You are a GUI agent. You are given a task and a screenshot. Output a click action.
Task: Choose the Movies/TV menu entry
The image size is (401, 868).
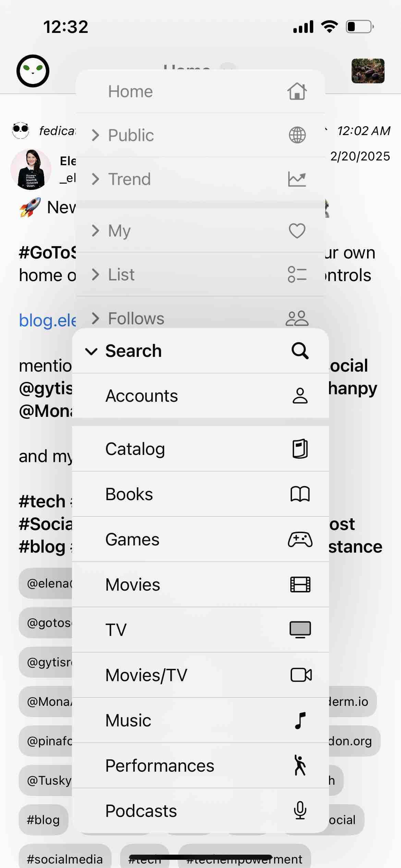pos(146,675)
